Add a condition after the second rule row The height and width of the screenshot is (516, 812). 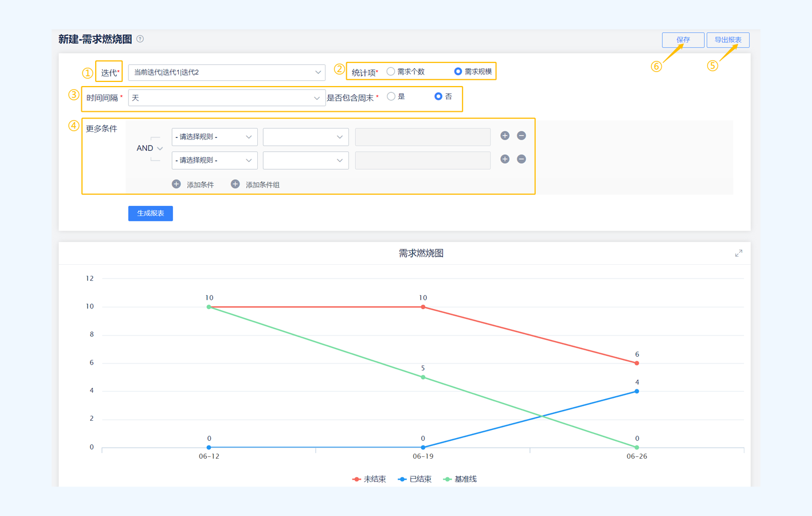pyautogui.click(x=505, y=159)
